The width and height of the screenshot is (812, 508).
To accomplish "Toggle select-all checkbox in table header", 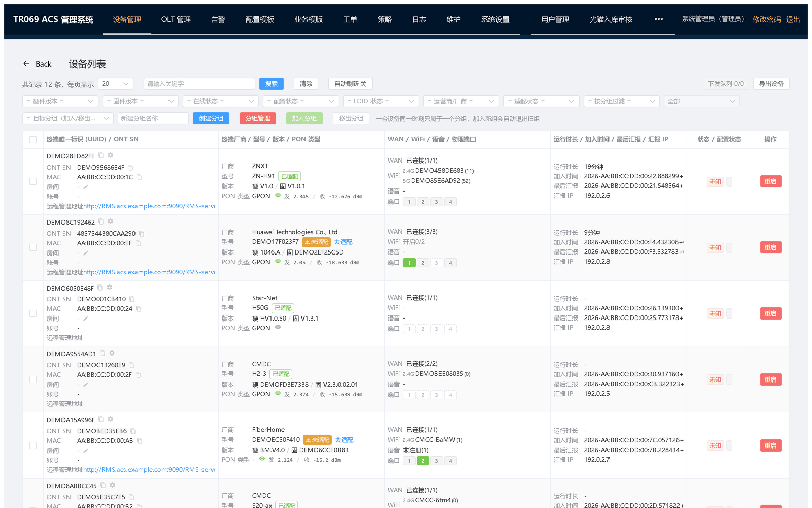I will point(33,140).
